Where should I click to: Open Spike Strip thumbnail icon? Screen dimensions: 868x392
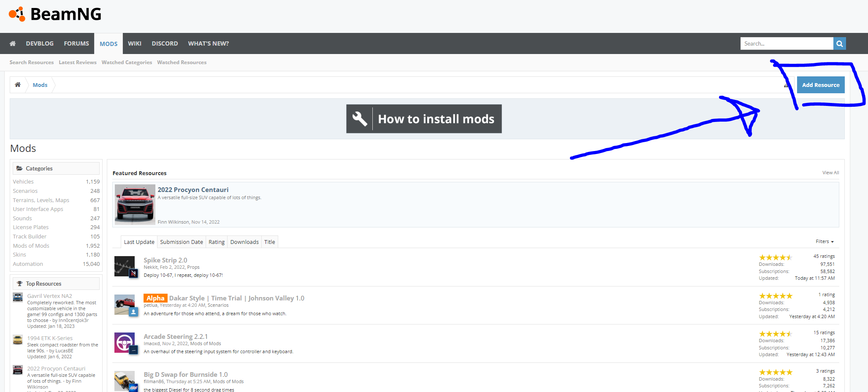(x=125, y=266)
